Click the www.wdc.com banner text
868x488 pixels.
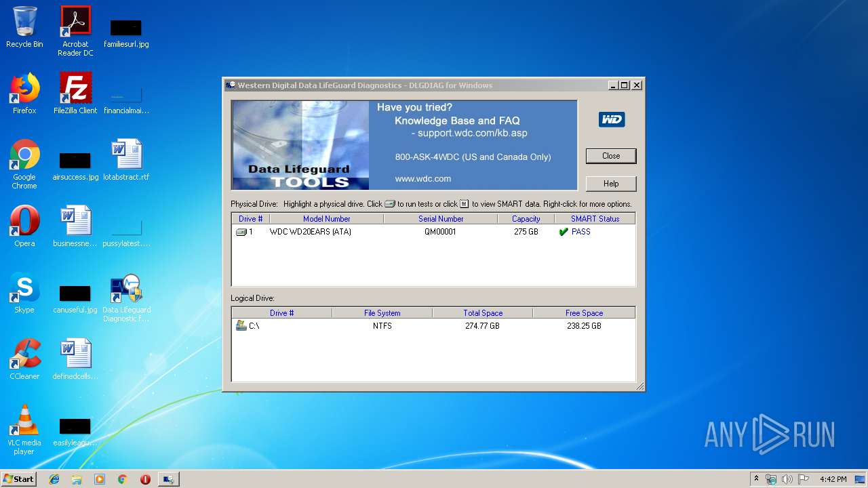click(x=423, y=179)
